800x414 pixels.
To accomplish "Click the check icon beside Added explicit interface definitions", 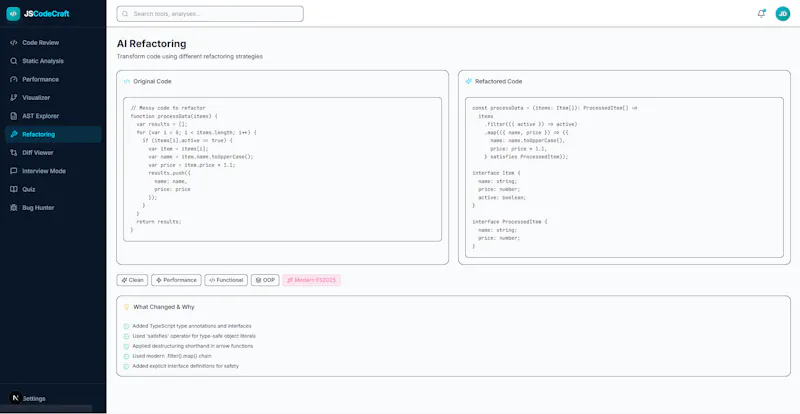I will [127, 367].
